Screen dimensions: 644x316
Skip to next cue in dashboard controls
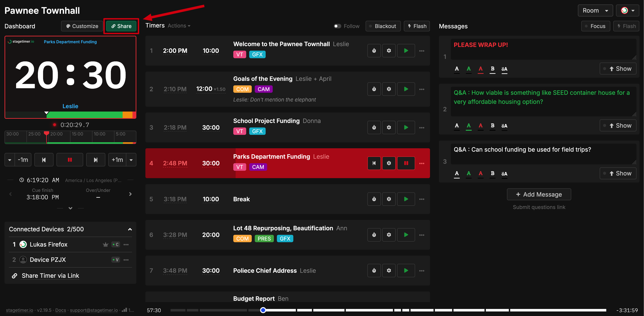coord(95,160)
